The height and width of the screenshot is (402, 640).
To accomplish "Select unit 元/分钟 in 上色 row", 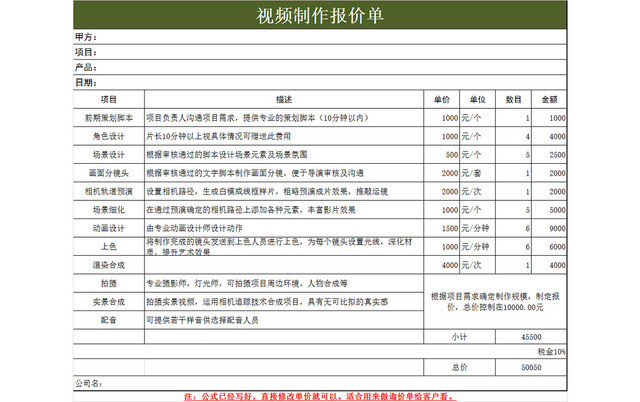I will pyautogui.click(x=478, y=247).
